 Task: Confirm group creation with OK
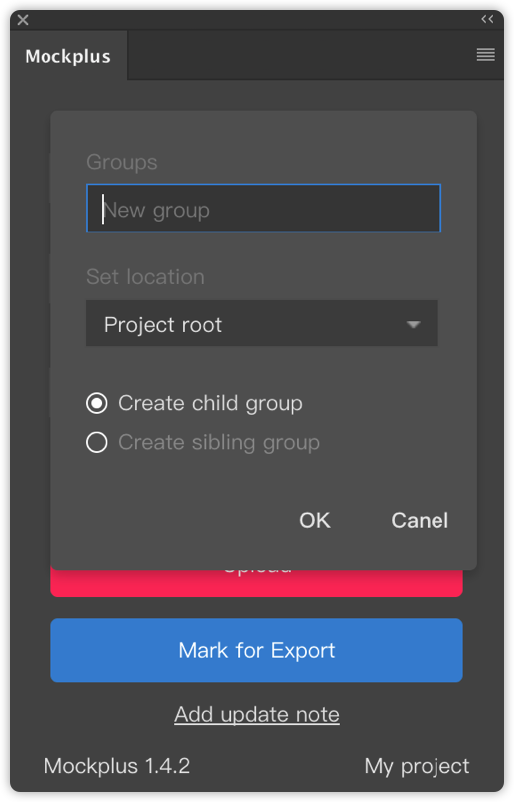pos(315,521)
